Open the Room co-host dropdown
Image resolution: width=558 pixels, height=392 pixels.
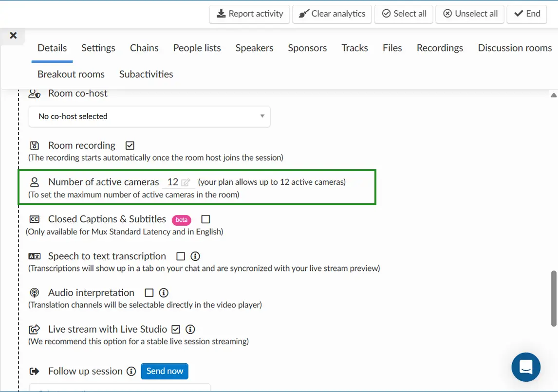pos(149,116)
